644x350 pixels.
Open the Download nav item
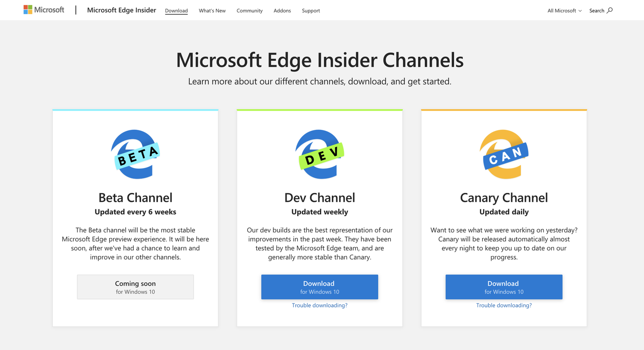[176, 11]
